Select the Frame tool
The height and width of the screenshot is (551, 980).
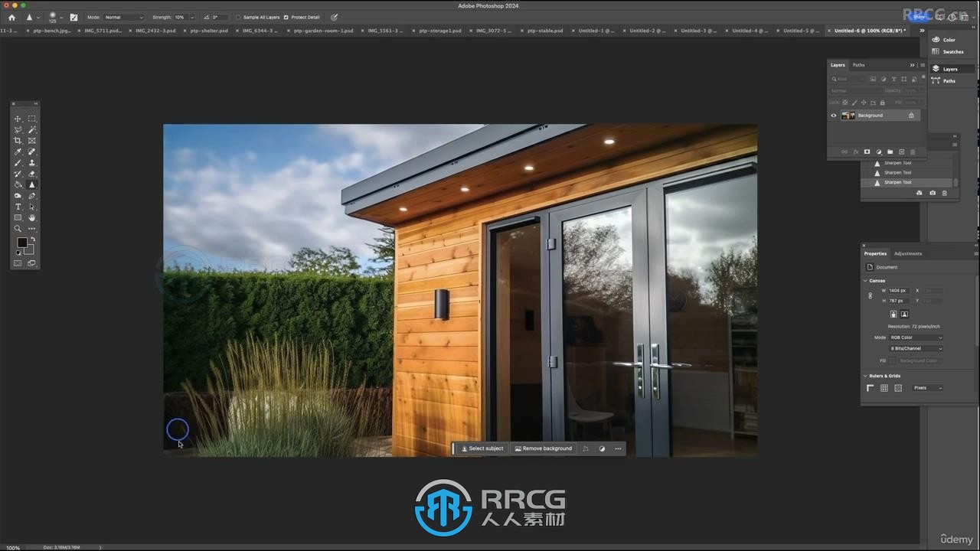(x=31, y=141)
